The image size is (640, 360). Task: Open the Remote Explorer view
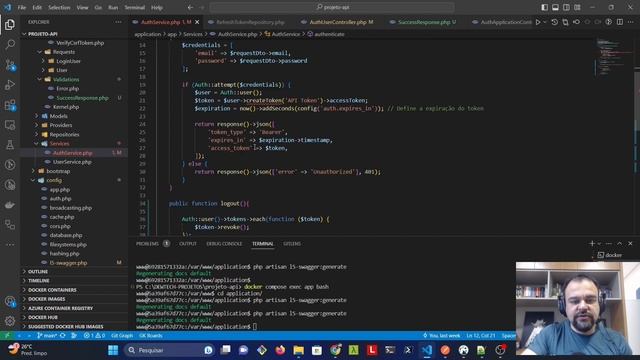tap(10, 125)
